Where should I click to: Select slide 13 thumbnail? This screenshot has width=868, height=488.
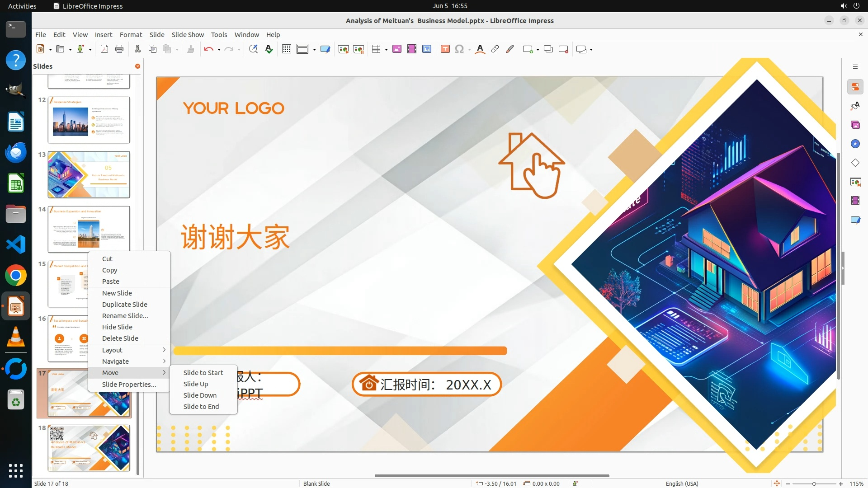click(89, 174)
